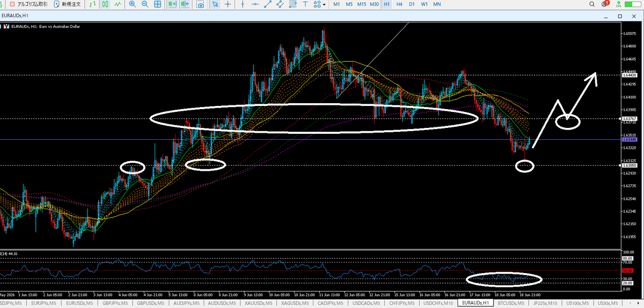Click the EURAUDs,H1 chart window title
This screenshot has height=308, width=644.
[14, 16]
